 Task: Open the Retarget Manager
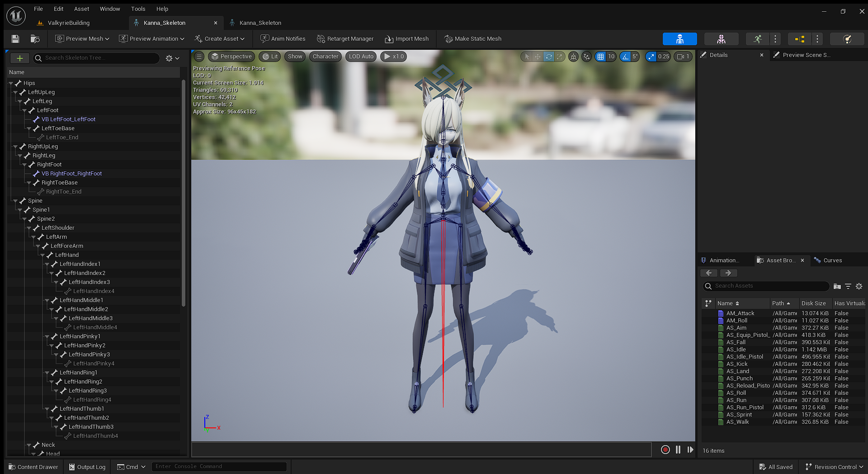(x=345, y=39)
